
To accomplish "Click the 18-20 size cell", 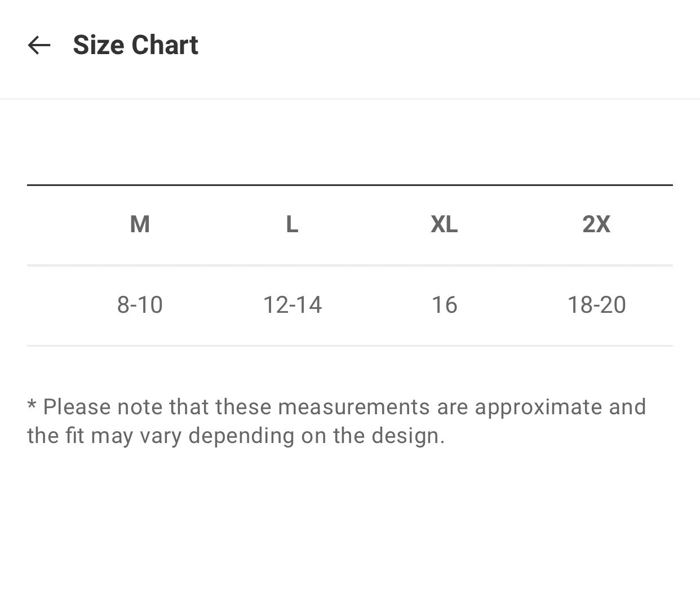I will coord(597,304).
